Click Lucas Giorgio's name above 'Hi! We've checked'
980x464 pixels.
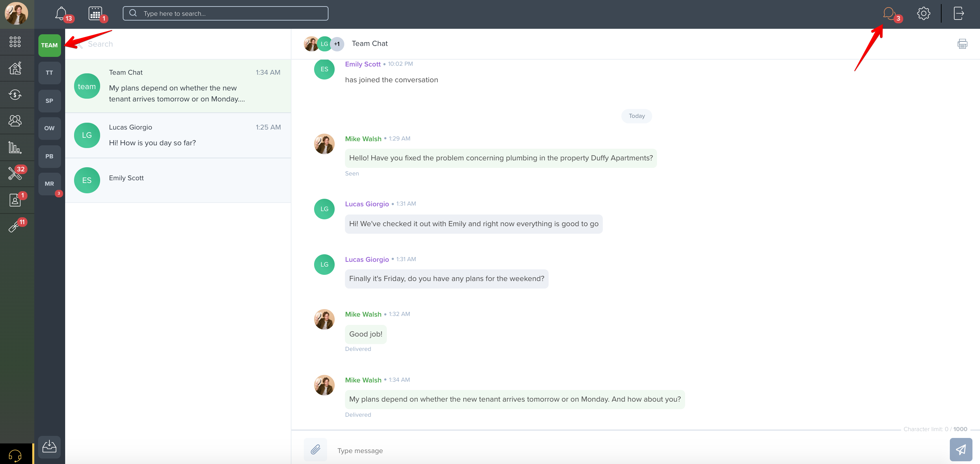[x=367, y=204]
